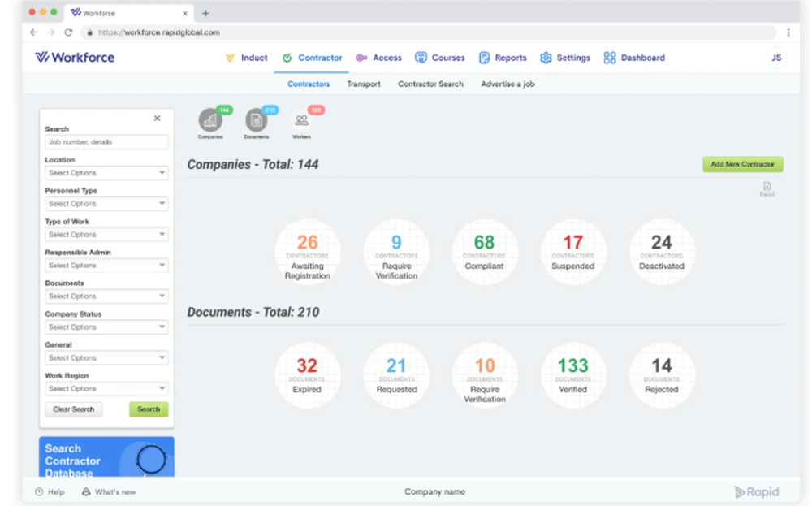The image size is (812, 506).
Task: Click the Add New Contractor button
Action: [742, 164]
